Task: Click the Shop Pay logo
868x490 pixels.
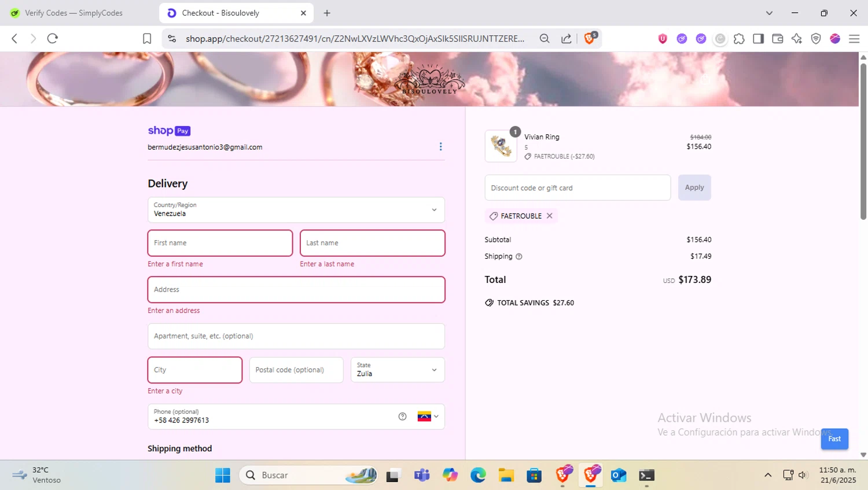Action: [x=169, y=131]
